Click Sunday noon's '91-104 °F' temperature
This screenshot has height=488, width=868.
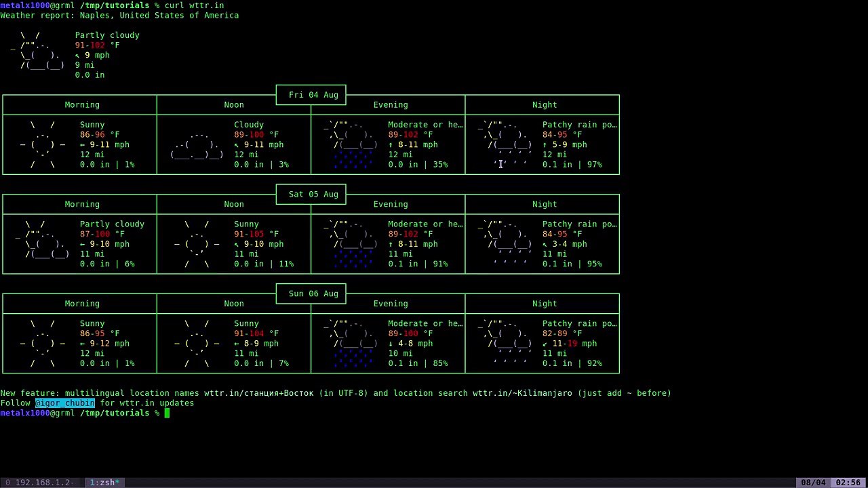tap(256, 333)
